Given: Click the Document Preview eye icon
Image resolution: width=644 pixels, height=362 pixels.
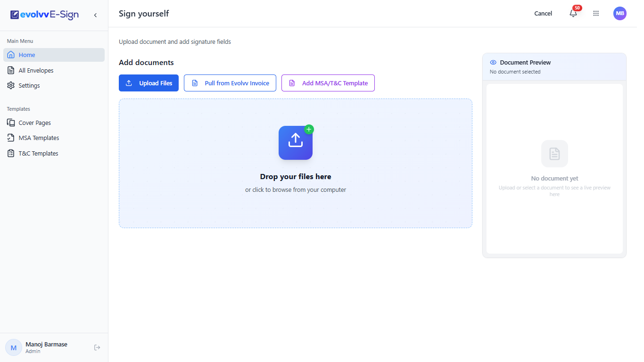Looking at the screenshot, I should click(494, 62).
